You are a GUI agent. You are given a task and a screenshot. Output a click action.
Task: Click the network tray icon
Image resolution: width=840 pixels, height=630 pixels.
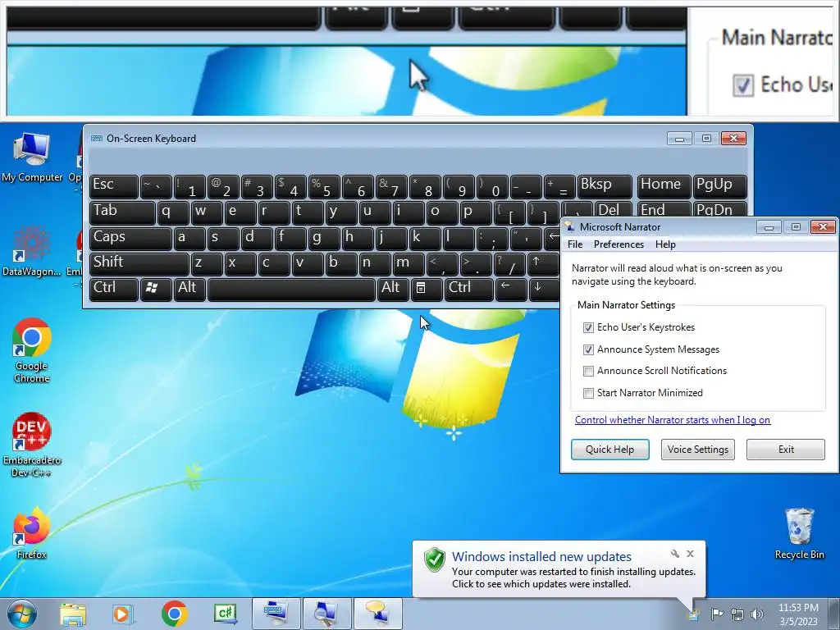coord(737,614)
